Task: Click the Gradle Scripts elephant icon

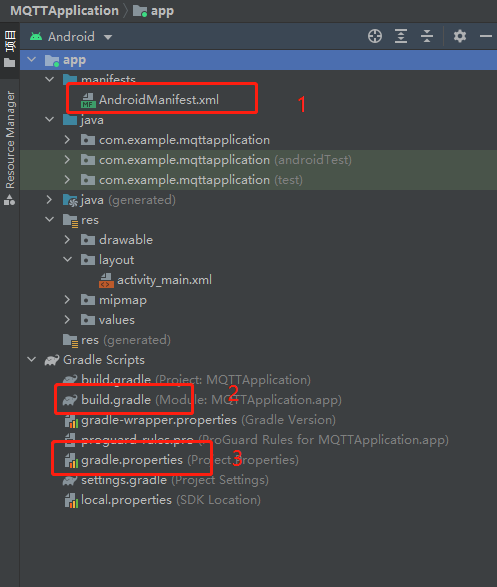Action: 52,360
